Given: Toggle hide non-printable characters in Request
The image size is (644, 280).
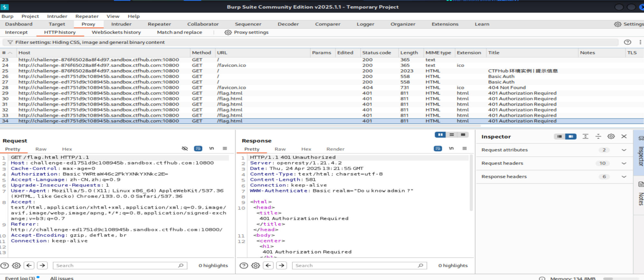Looking at the screenshot, I should point(185,148).
